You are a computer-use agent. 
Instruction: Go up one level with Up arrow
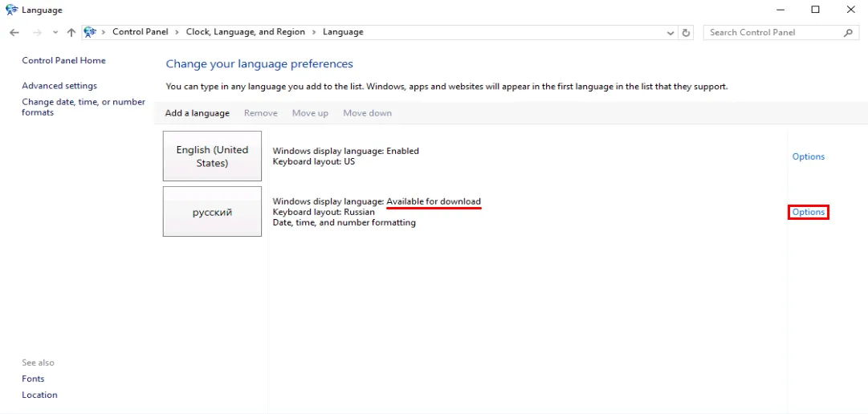pyautogui.click(x=71, y=32)
